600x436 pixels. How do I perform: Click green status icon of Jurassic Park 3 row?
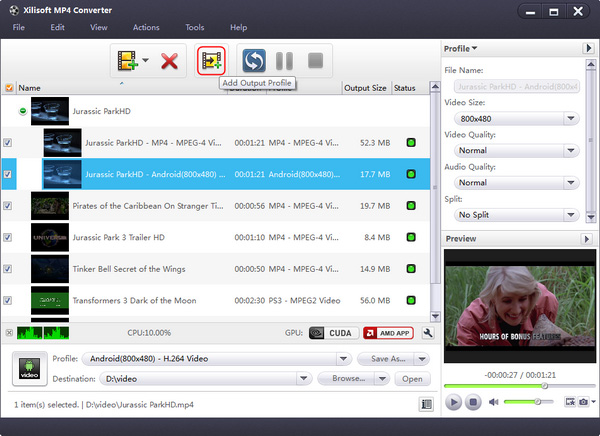(x=411, y=237)
